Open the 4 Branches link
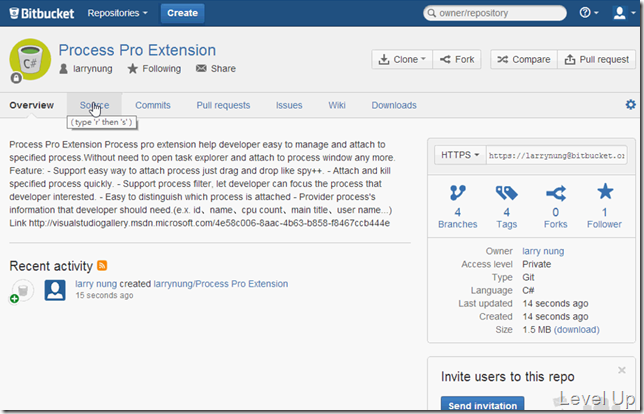644x414 pixels. (x=458, y=218)
